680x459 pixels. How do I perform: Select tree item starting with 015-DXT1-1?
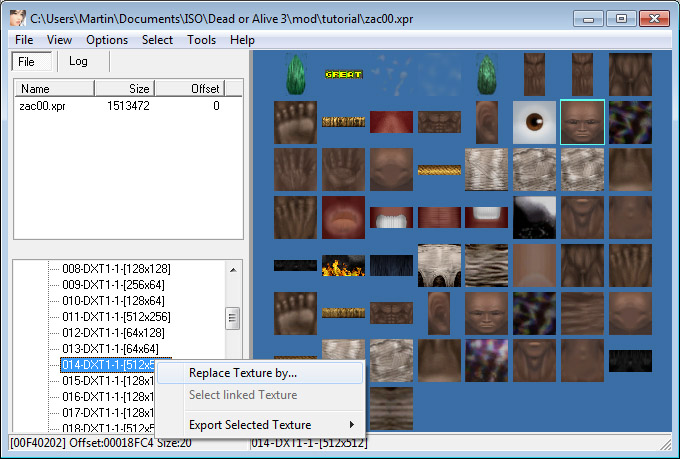coord(108,381)
